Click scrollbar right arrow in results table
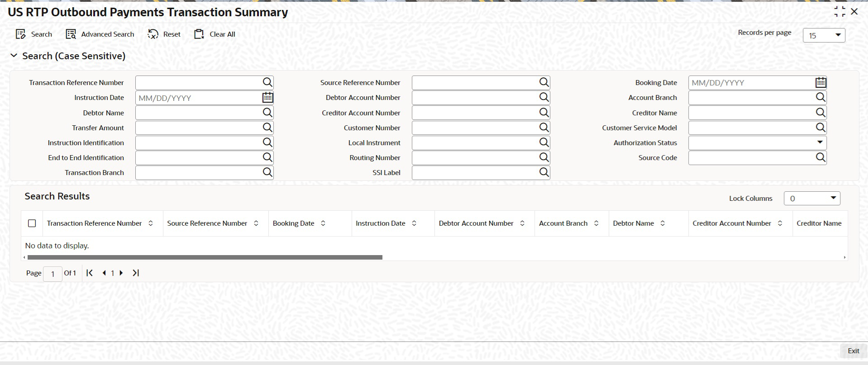 (x=844, y=257)
